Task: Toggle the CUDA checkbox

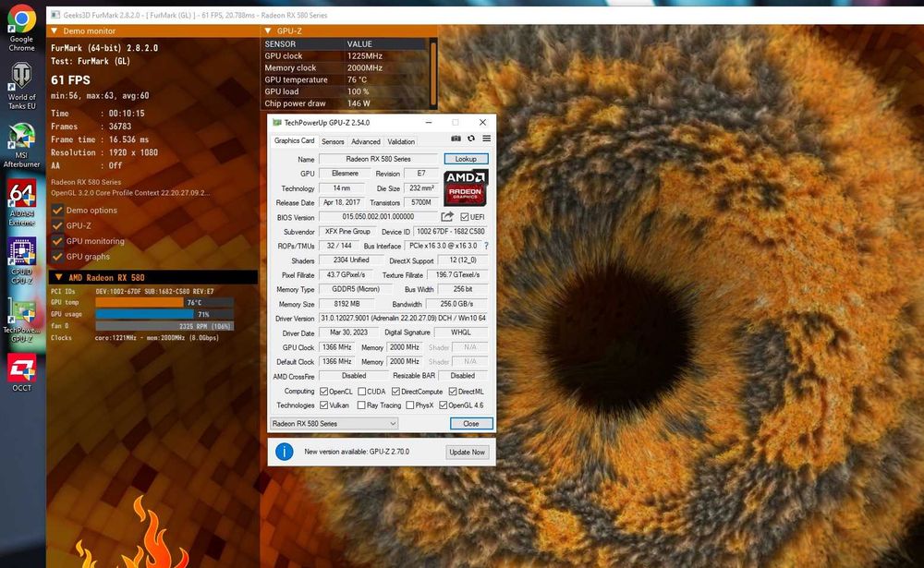Action: [x=361, y=392]
